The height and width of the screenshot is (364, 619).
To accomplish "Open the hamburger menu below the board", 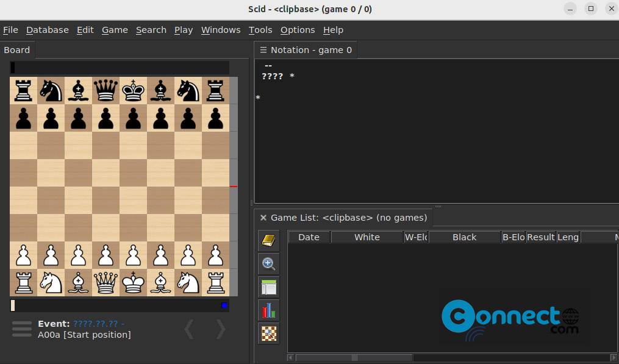I will tap(21, 329).
